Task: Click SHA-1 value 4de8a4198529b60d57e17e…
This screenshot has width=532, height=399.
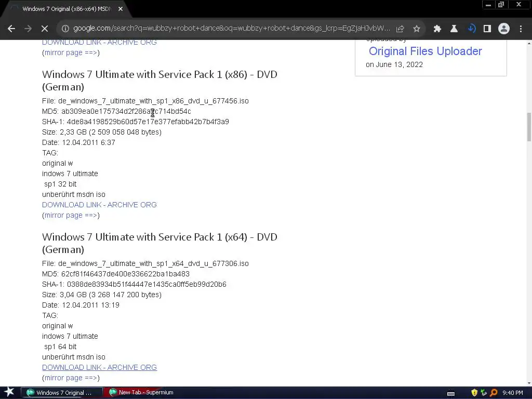Action: click(x=148, y=122)
